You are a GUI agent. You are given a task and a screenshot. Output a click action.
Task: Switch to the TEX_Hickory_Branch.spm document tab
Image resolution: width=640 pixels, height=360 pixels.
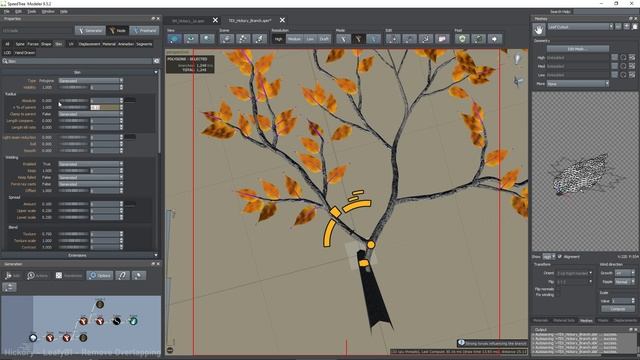[250, 20]
